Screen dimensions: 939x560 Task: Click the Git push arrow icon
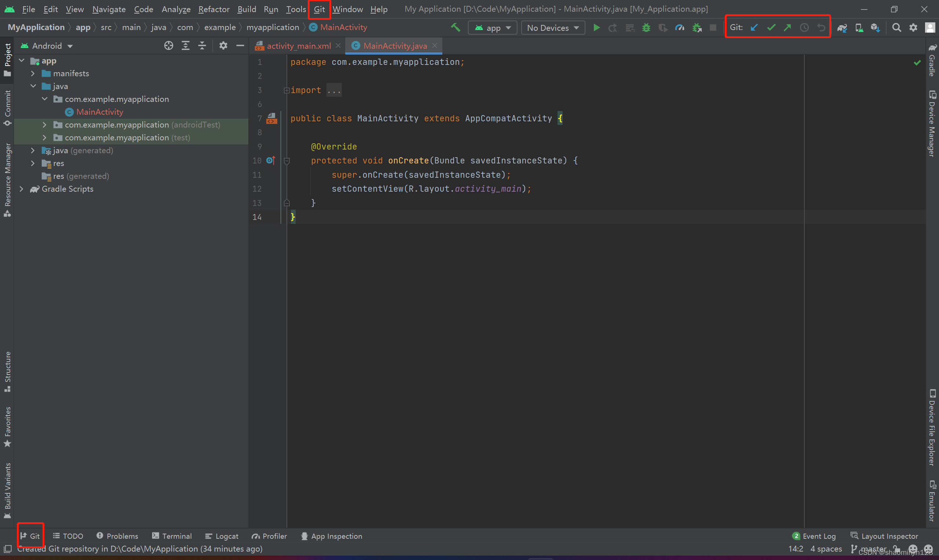(x=787, y=27)
